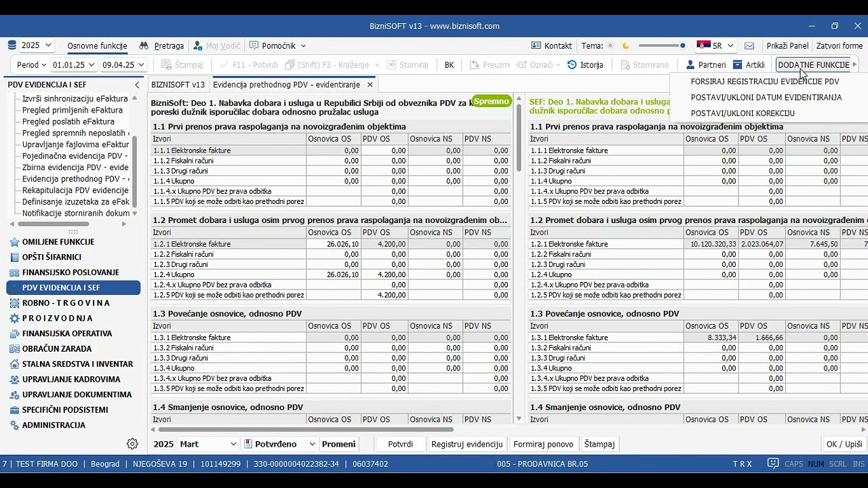This screenshot has height=488, width=868.
Task: Open OBRAČUN ZARADA module
Action: [51, 348]
